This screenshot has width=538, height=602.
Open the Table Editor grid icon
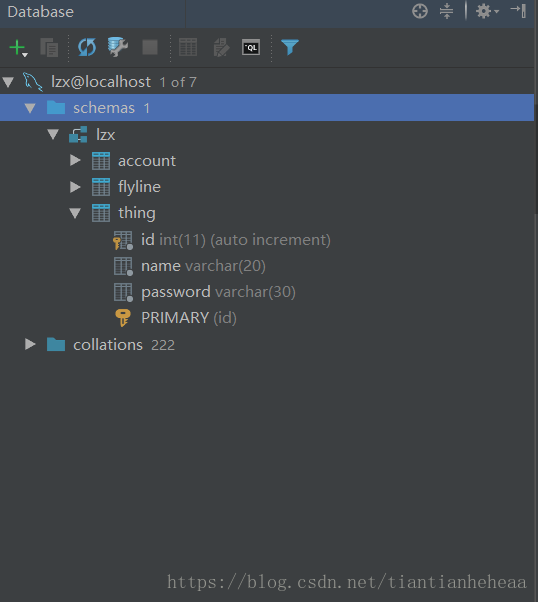(x=188, y=48)
